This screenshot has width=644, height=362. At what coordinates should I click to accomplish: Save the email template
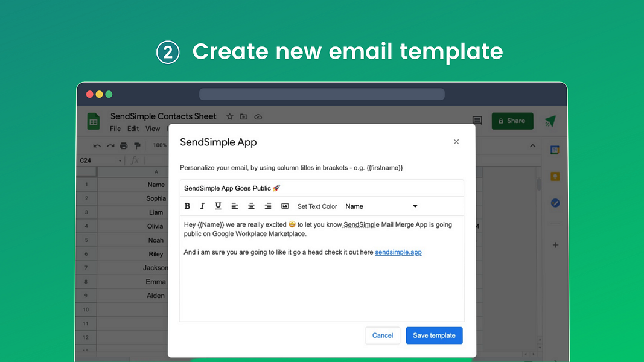pyautogui.click(x=434, y=335)
